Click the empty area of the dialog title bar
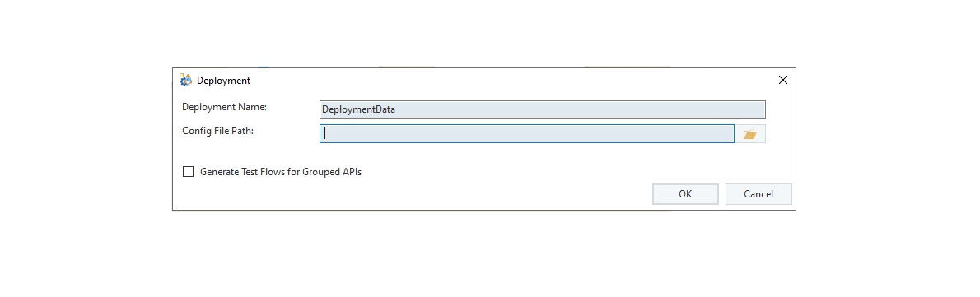Screen dimensions: 980x297 tap(500, 80)
